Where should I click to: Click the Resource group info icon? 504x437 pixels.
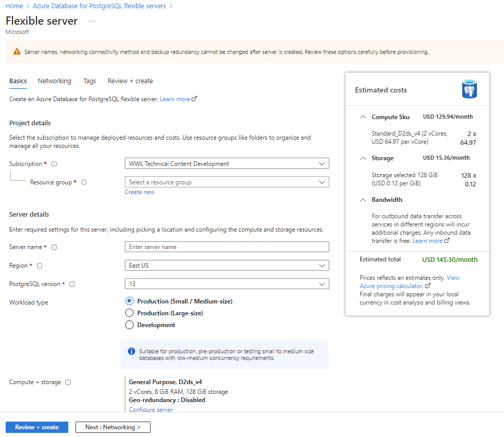84,182
